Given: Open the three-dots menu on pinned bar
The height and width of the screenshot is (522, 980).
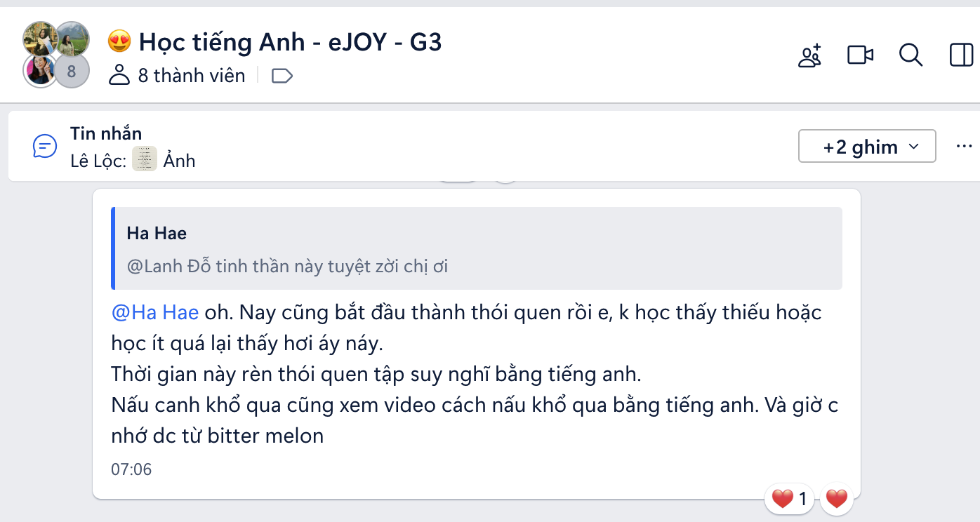Looking at the screenshot, I should click(964, 147).
